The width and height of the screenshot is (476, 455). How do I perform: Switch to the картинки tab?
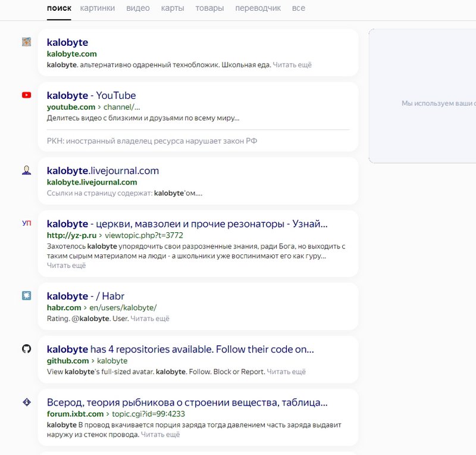(x=98, y=8)
